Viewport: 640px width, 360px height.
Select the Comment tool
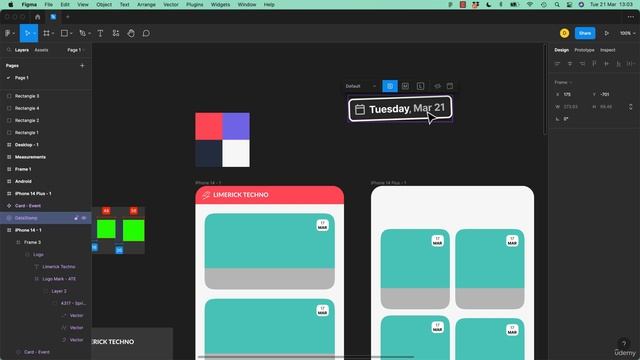coord(146,33)
